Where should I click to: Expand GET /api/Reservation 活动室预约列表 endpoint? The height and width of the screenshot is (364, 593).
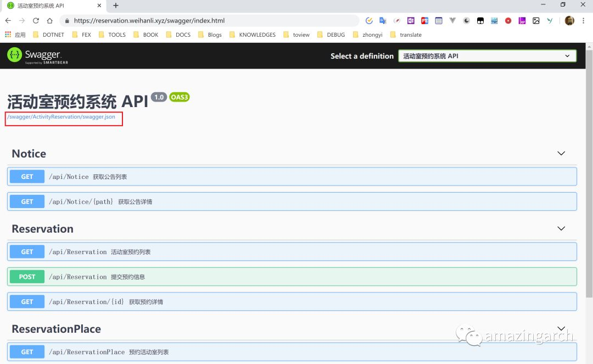coord(292,252)
